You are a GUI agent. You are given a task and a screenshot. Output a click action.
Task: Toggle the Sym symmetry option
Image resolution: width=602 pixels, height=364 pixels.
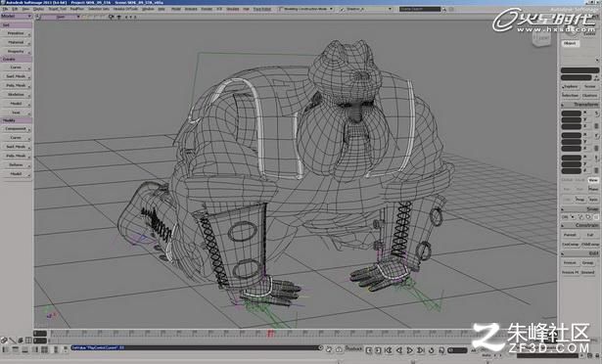tap(593, 200)
